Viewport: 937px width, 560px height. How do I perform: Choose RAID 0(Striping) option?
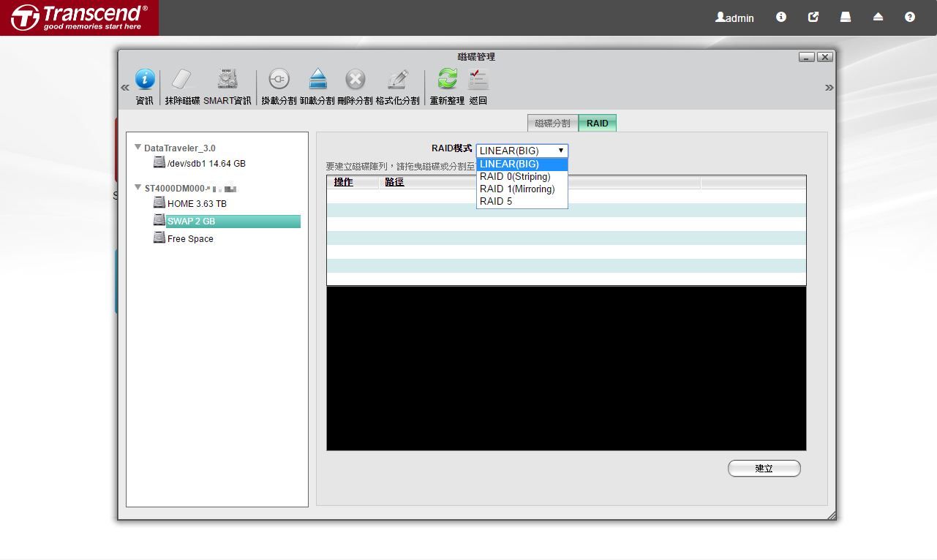pyautogui.click(x=522, y=176)
